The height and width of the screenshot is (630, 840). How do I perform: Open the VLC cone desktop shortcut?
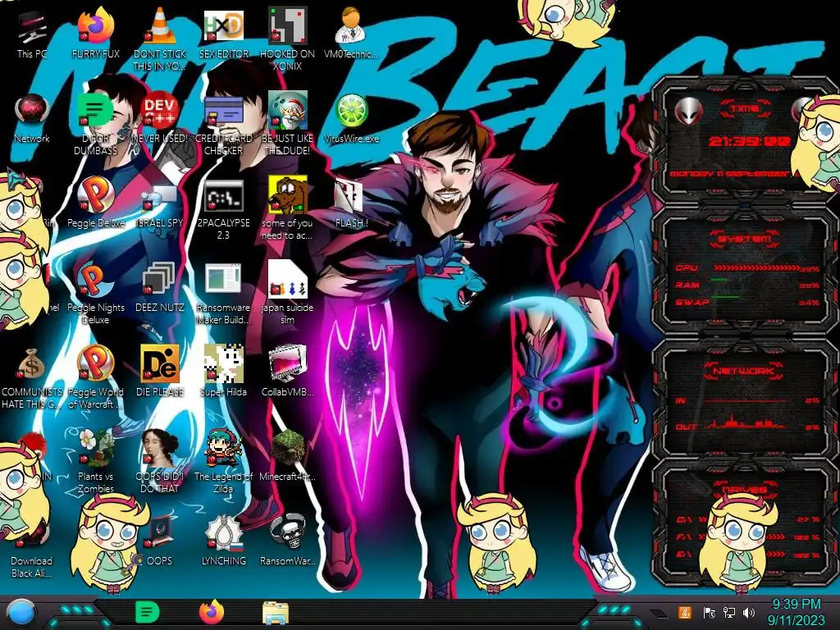click(160, 38)
